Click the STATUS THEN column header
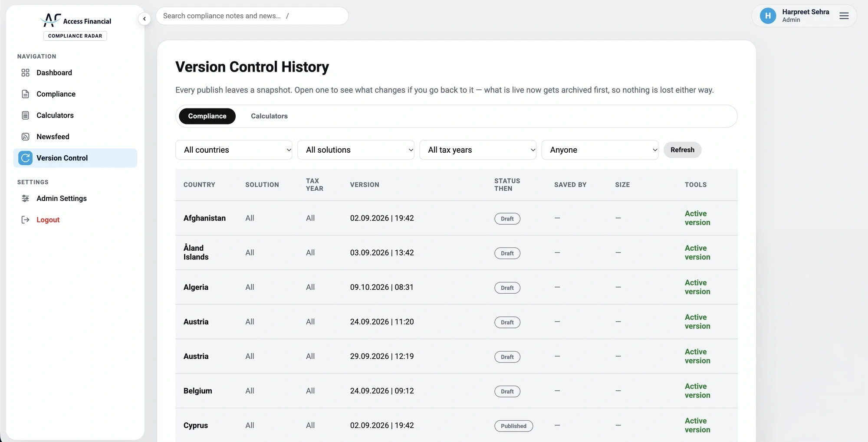868x442 pixels. (x=507, y=184)
